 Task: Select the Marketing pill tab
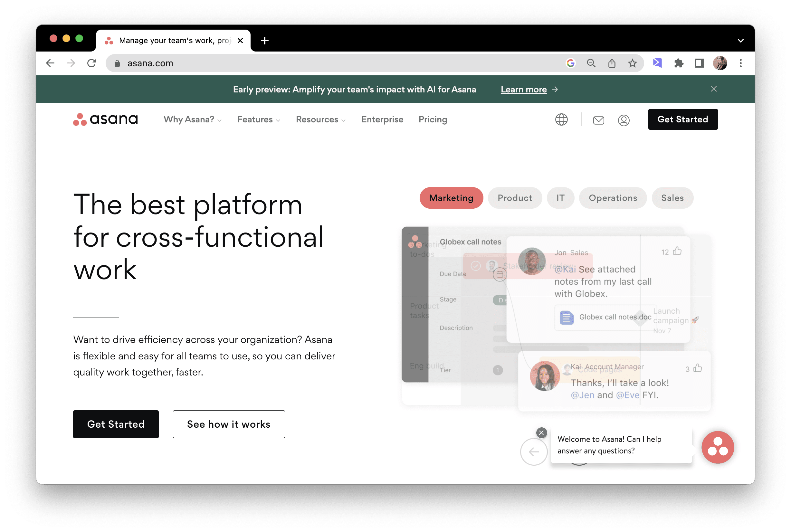tap(451, 198)
